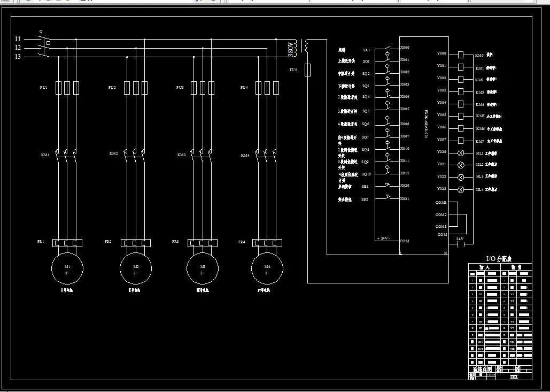The height and width of the screenshot is (392, 550).
Task: Click the X000 input terminal label
Action: pyautogui.click(x=405, y=47)
